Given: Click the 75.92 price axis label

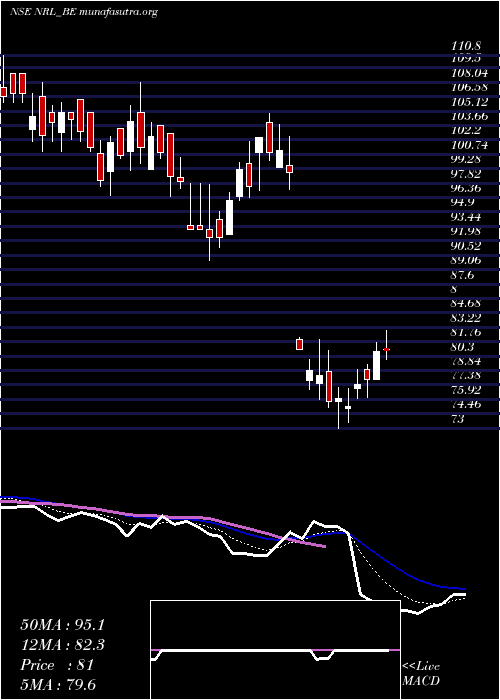Looking at the screenshot, I should coord(468,391).
